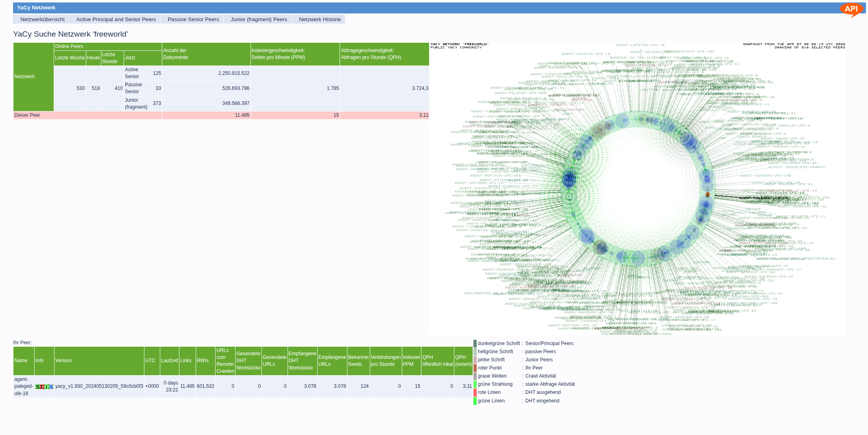Click the gray Crawl Aktivität legend swatch
868x435 pixels.
point(475,376)
